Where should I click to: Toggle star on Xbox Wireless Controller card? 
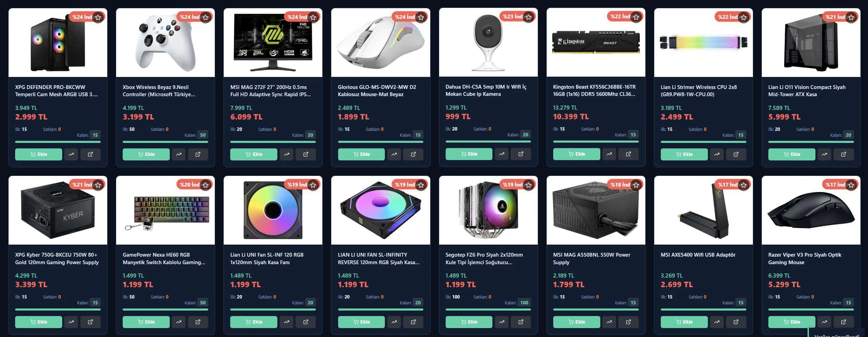point(205,17)
